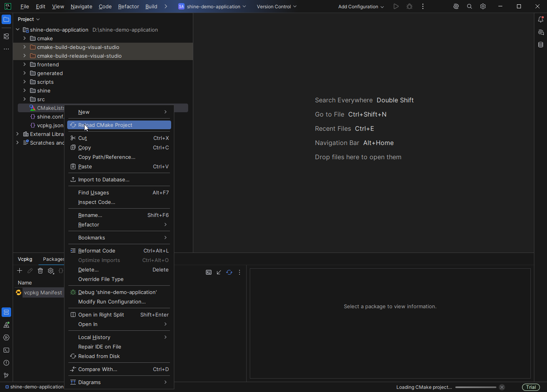
Task: Click the AI swirl icon in the title bar
Action: tap(456, 6)
